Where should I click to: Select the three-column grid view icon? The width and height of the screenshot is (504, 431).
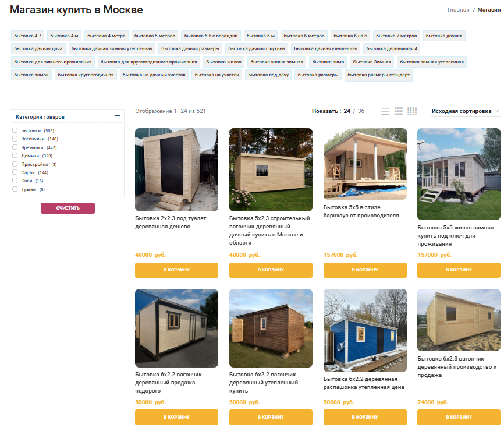tap(398, 111)
